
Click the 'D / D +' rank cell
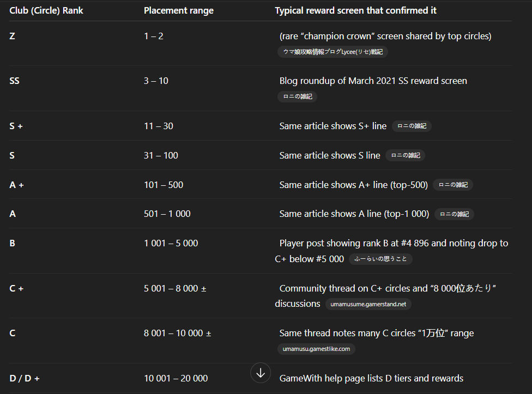25,378
